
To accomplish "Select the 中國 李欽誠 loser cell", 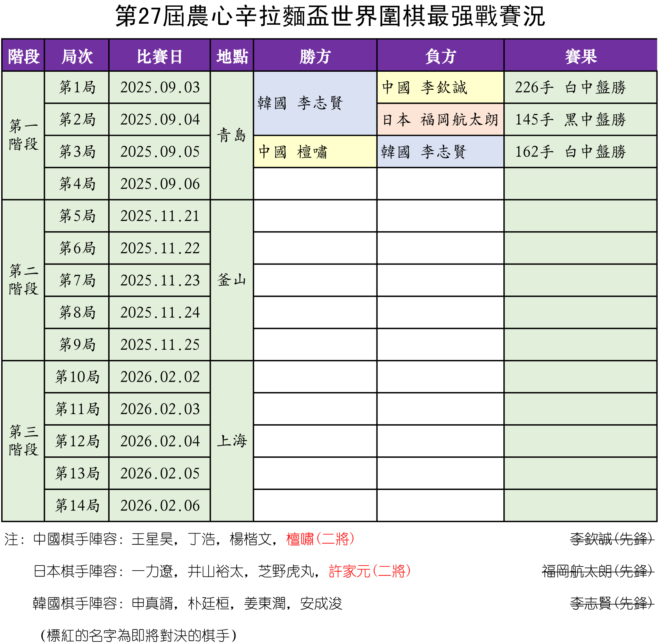I will [441, 87].
